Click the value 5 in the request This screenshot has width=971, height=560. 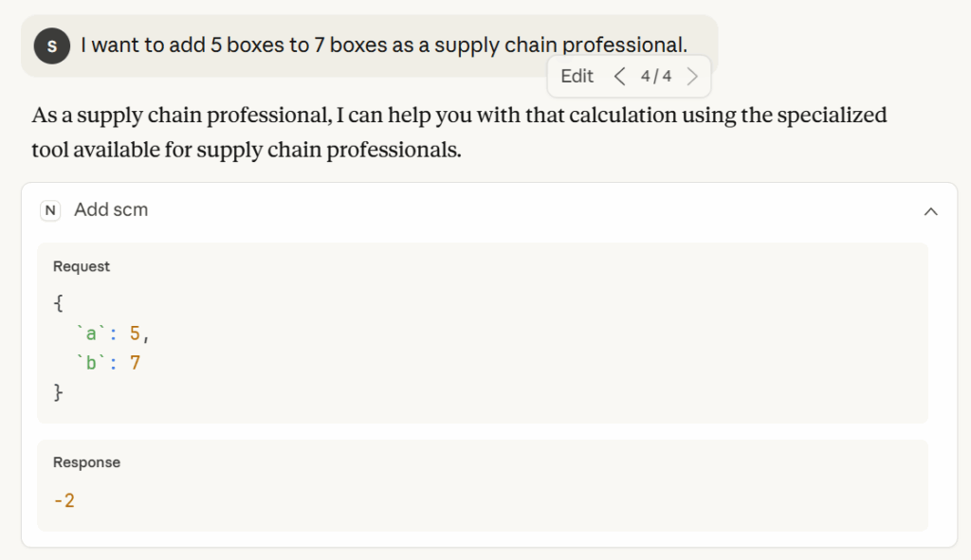(x=135, y=334)
